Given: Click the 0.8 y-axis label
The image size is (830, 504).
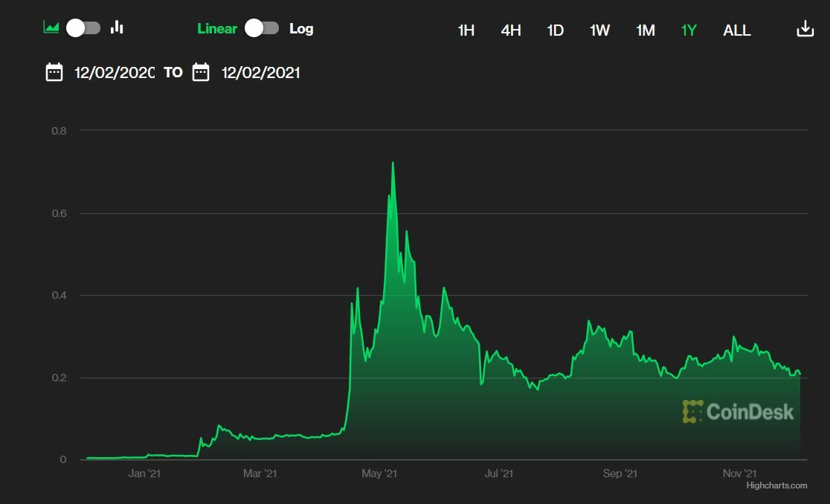Looking at the screenshot, I should point(59,131).
